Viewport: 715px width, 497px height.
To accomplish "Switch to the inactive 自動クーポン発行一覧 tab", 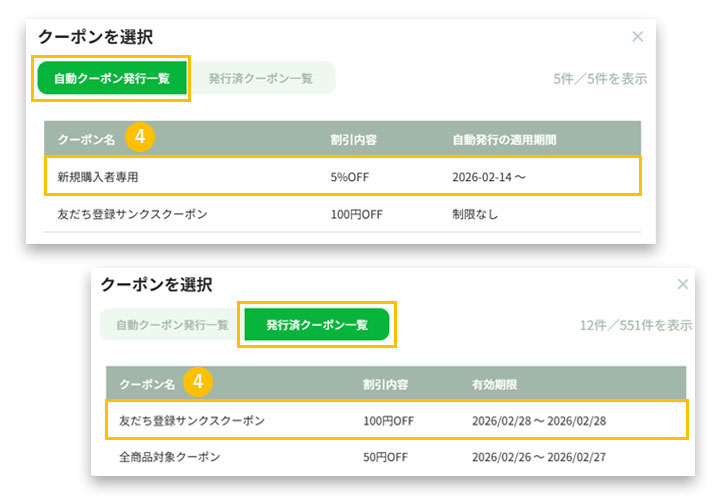I will tap(172, 325).
